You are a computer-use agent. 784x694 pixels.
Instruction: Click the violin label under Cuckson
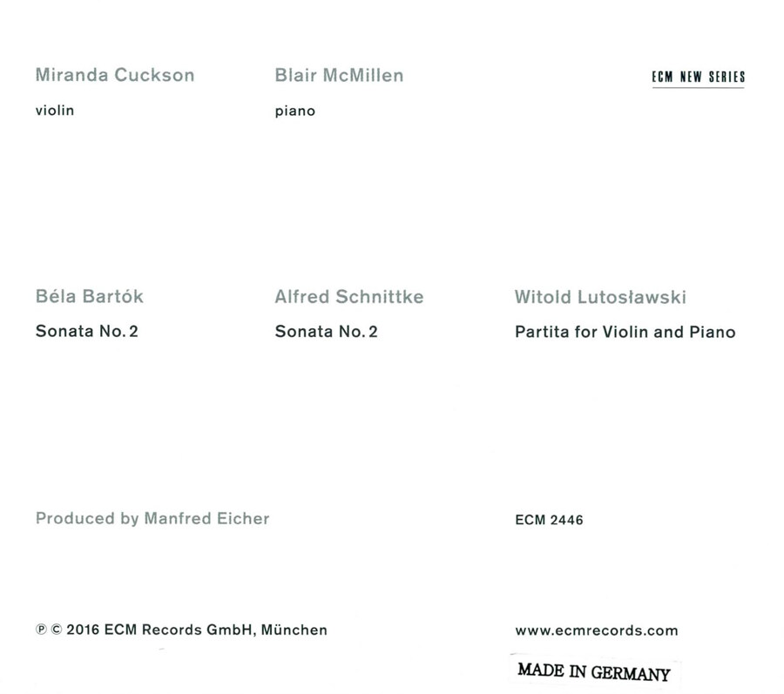coord(55,111)
